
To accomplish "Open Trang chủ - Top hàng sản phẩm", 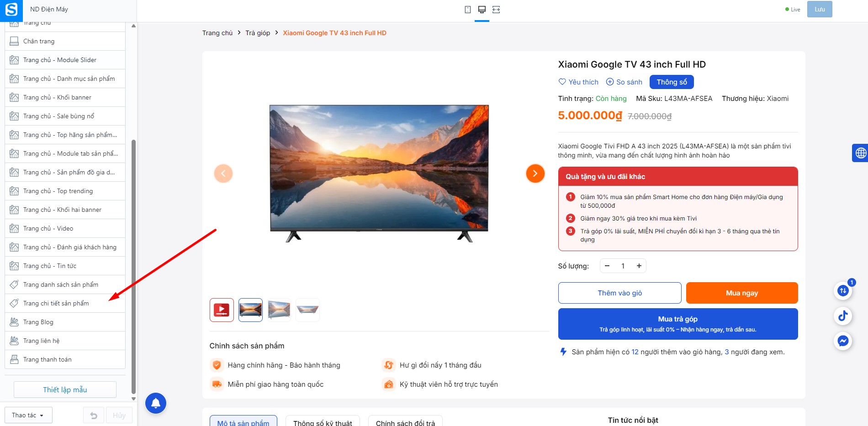I will click(x=65, y=135).
